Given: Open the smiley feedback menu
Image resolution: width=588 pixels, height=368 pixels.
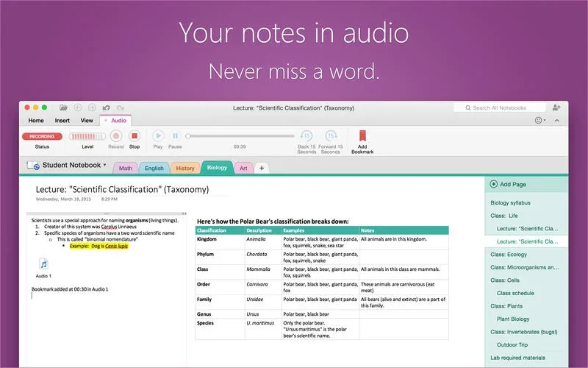Looking at the screenshot, I should [540, 120].
